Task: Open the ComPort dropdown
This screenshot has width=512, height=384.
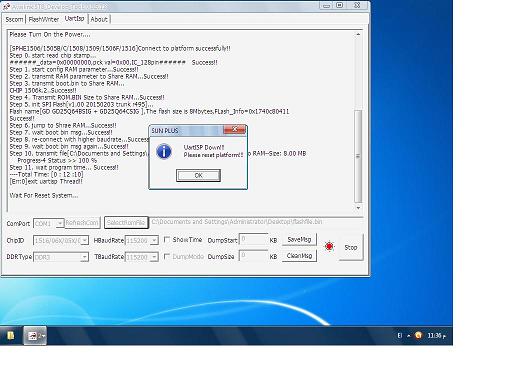Action: 60,223
